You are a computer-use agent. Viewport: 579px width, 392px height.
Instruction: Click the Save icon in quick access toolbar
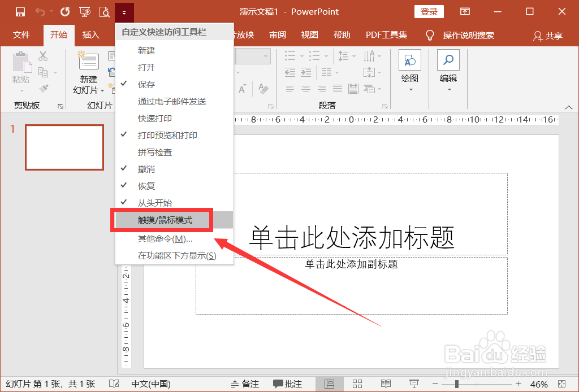pyautogui.click(x=20, y=12)
